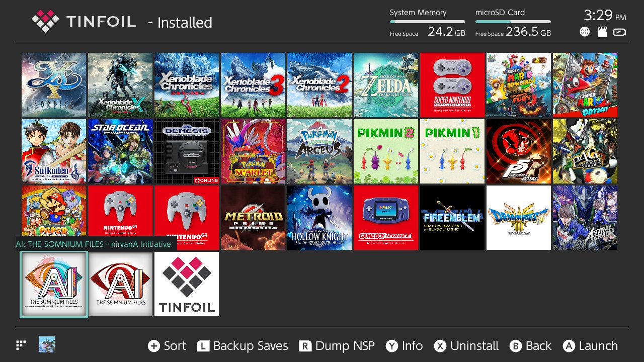Select the Persona 5 Royal tile
644x362 pixels.
click(x=519, y=151)
